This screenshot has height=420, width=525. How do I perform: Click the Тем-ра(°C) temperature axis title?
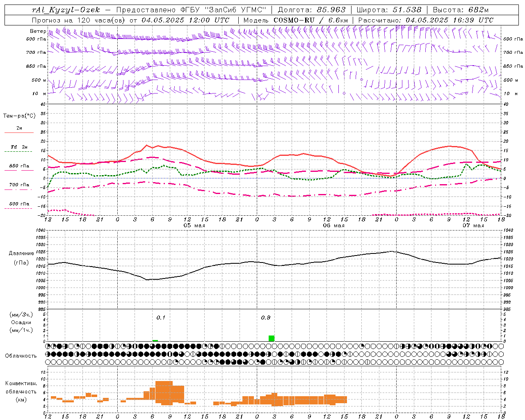19,116
